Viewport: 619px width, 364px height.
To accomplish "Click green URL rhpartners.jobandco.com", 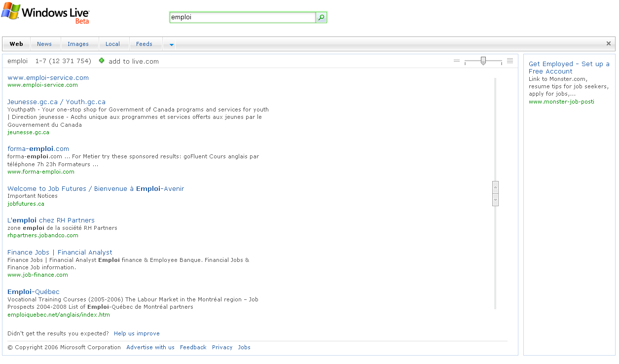I will coord(43,235).
